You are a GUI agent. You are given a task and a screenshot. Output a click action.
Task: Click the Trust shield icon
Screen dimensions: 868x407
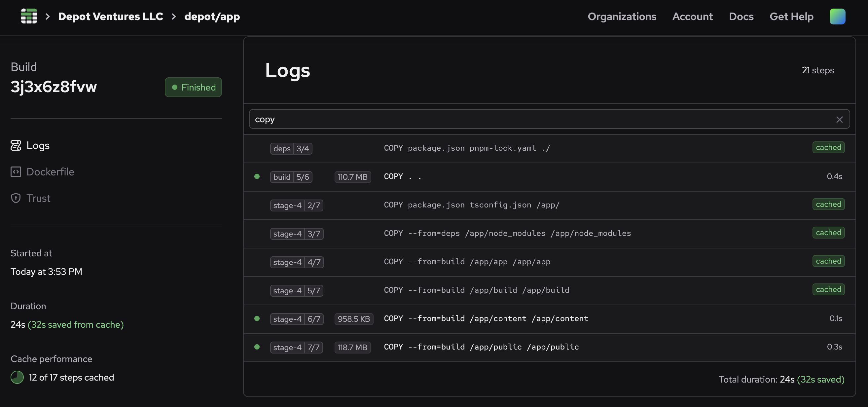click(x=16, y=198)
